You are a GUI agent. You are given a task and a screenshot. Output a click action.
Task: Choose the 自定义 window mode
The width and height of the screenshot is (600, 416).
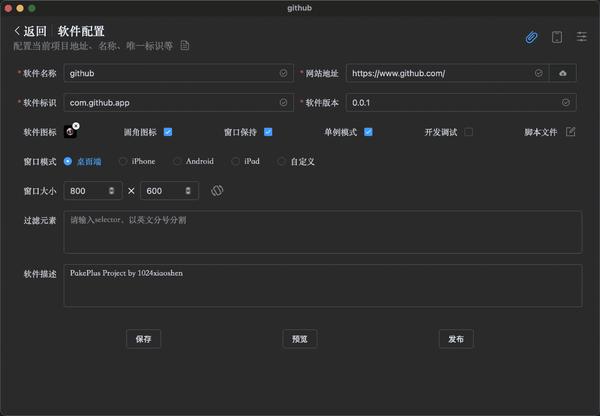(281, 161)
